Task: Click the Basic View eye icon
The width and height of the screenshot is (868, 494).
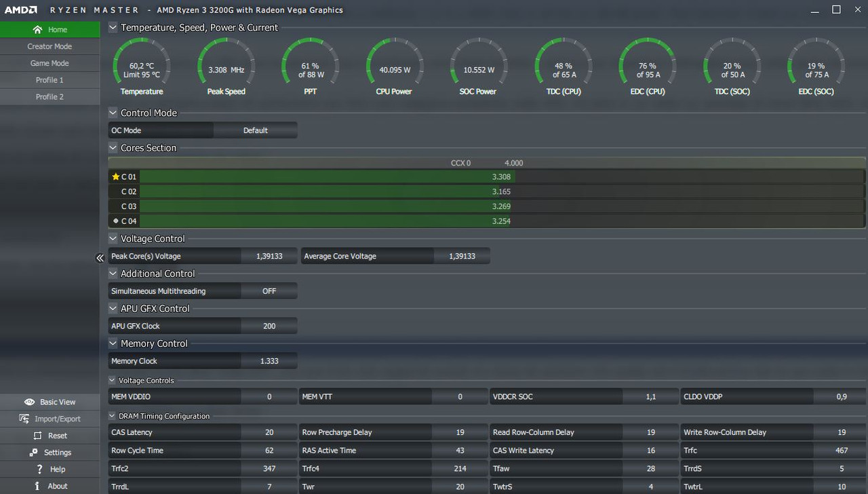Action: click(x=29, y=402)
